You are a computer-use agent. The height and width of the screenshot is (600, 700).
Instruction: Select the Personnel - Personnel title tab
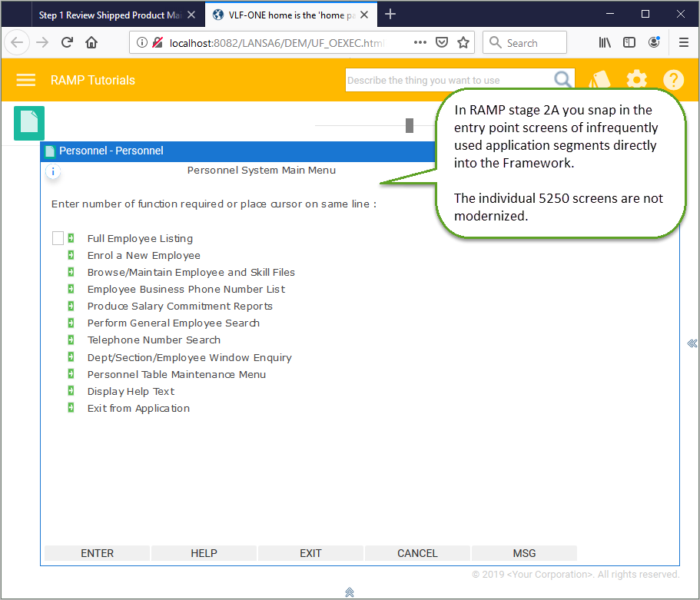pyautogui.click(x=111, y=151)
